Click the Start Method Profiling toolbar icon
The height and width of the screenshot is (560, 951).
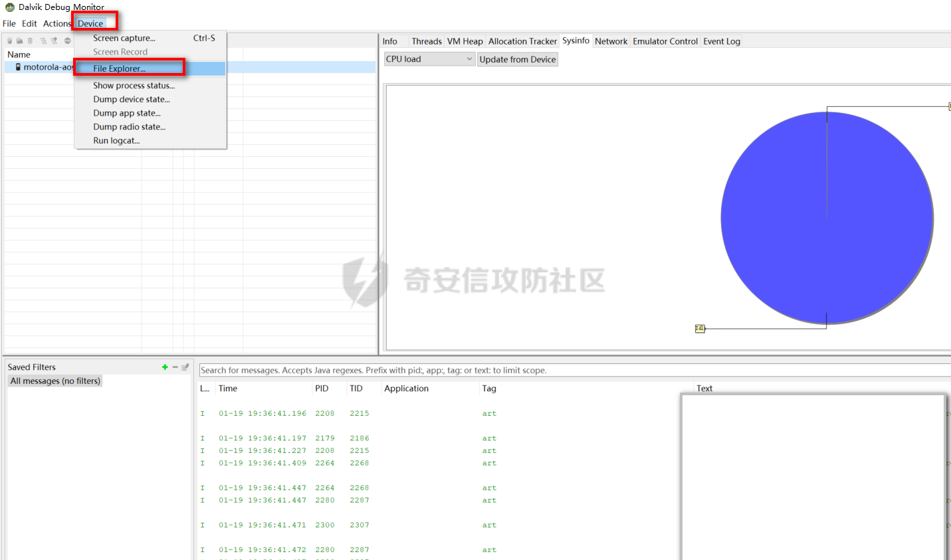tap(54, 41)
